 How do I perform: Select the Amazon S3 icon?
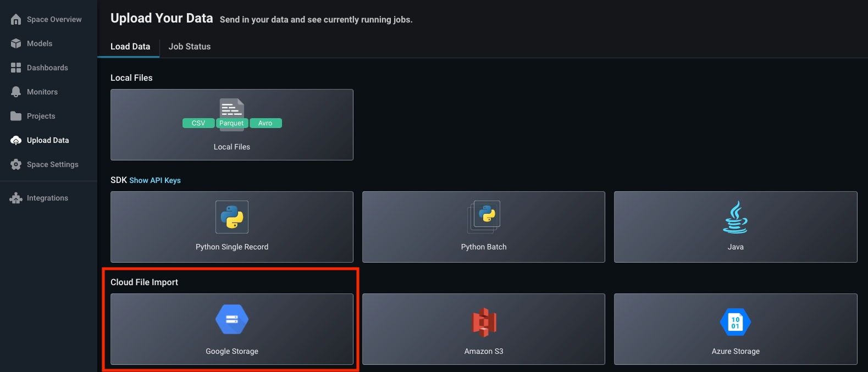[x=484, y=322]
